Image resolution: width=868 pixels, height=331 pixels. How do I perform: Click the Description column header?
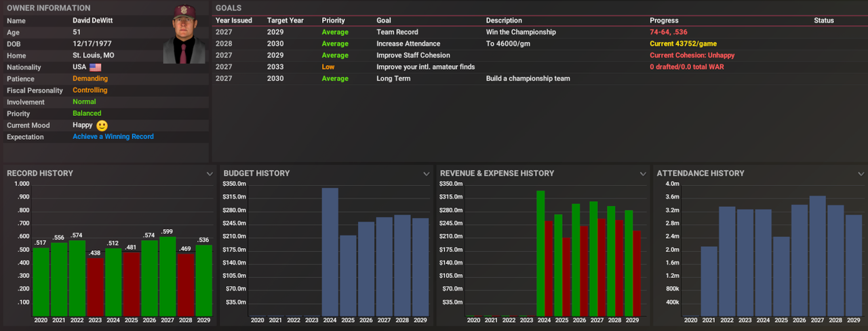[504, 20]
